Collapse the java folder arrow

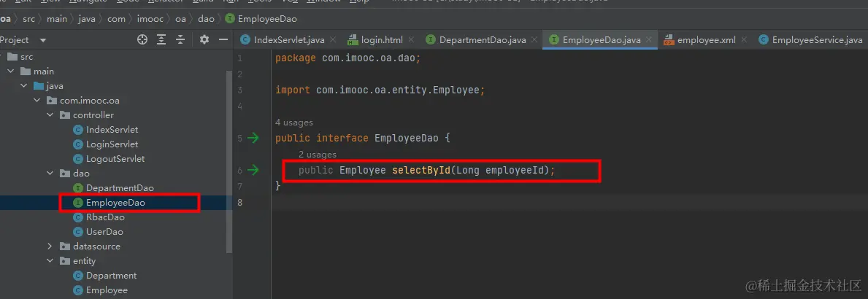(x=23, y=85)
